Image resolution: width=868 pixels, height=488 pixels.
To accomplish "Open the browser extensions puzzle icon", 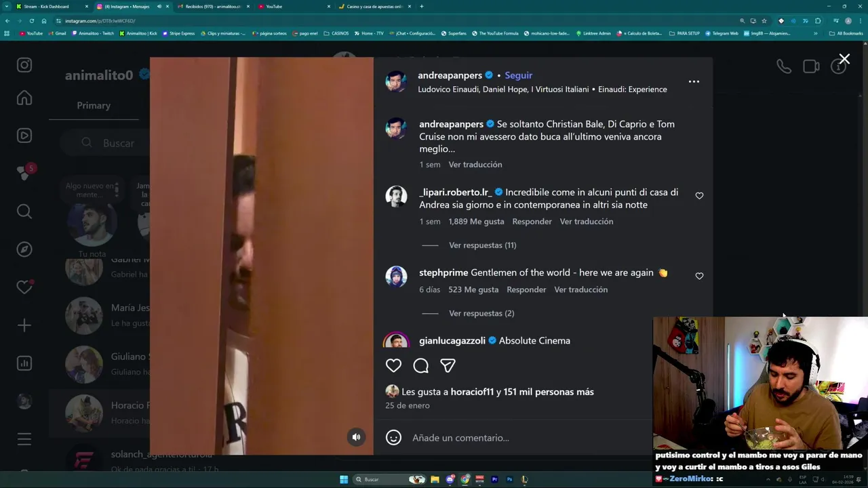I will (818, 21).
